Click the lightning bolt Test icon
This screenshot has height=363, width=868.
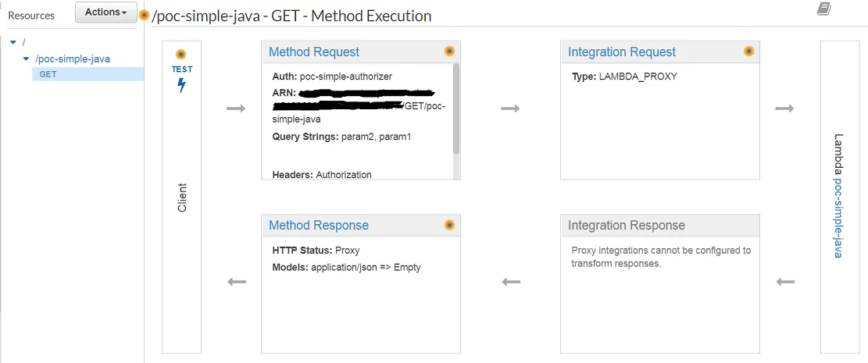tap(182, 85)
